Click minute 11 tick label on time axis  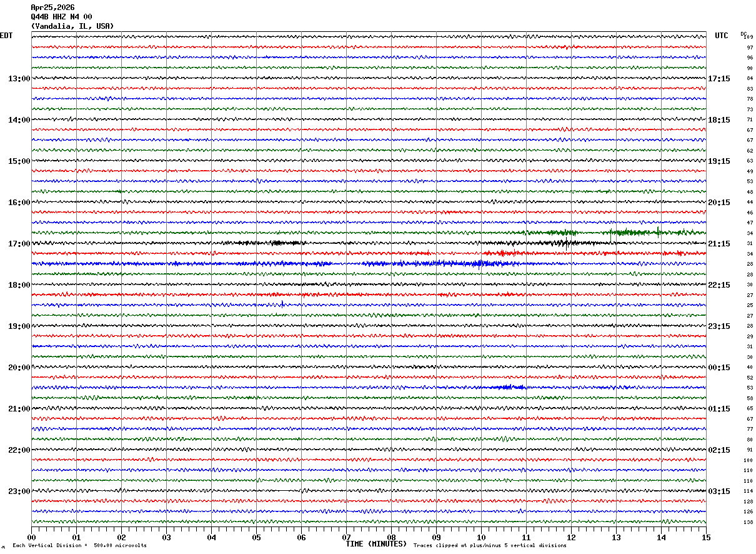click(526, 537)
